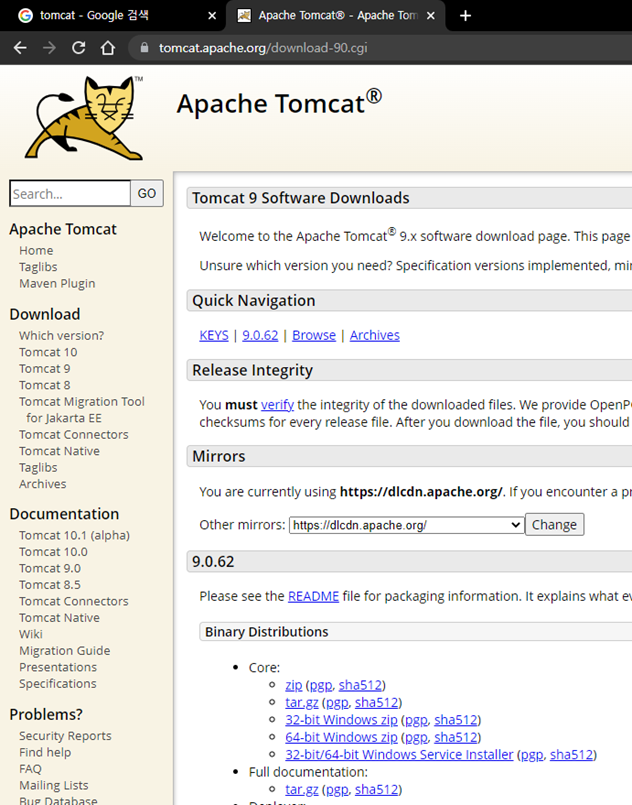
Task: Download the 32-bit Windows zip
Action: [x=341, y=720]
